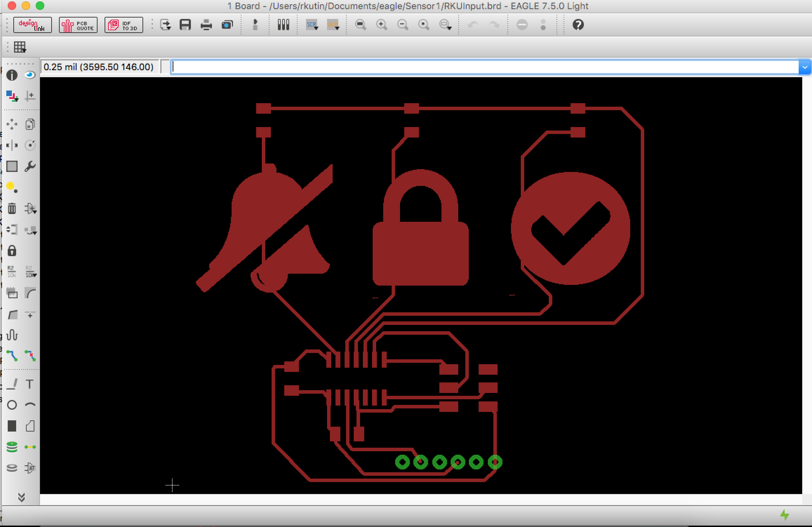Select the Arc tool
This screenshot has height=527, width=812.
[x=30, y=405]
